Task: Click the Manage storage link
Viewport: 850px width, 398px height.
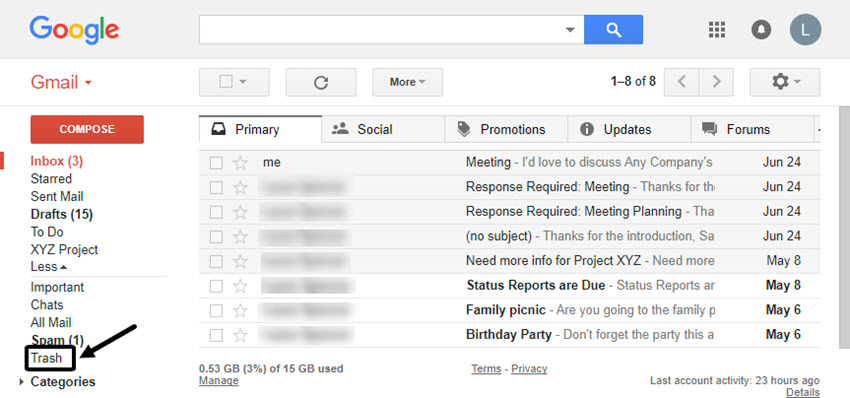Action: (219, 381)
